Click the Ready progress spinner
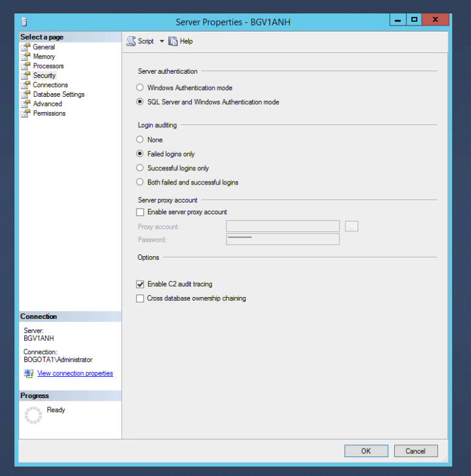The image size is (471, 476). [33, 415]
